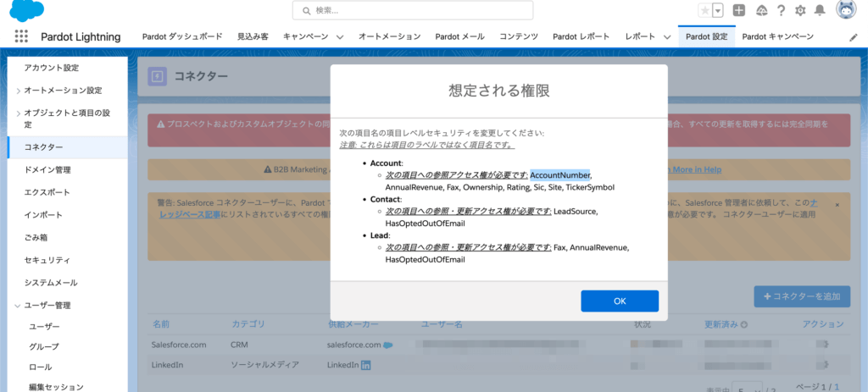The width and height of the screenshot is (868, 392).
Task: Click the highlighted AccountNumber text
Action: click(560, 175)
